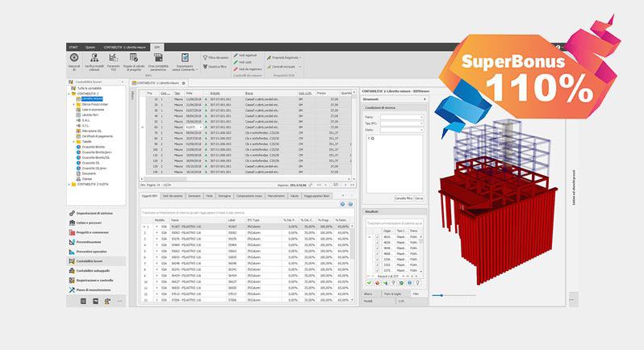Close the Libretto misure document tab

[x=183, y=83]
